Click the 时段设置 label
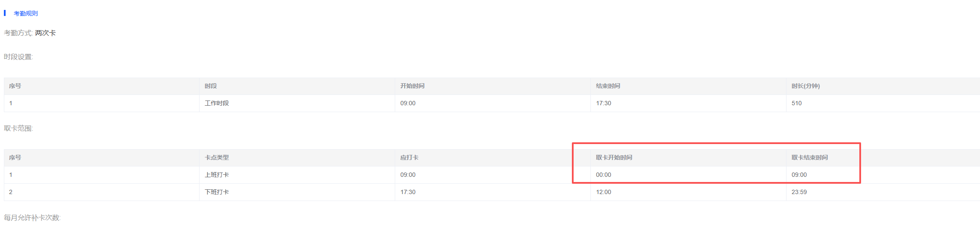 [18, 57]
